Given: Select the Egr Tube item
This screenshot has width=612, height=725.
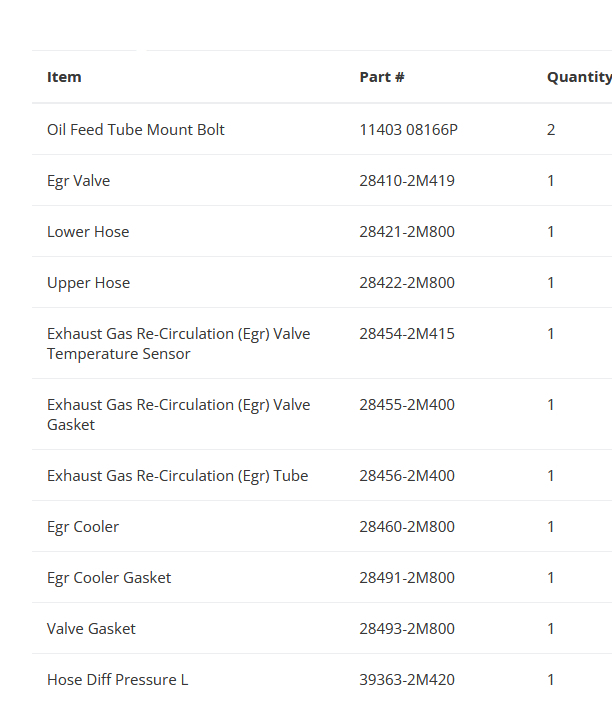Looking at the screenshot, I should (177, 476).
